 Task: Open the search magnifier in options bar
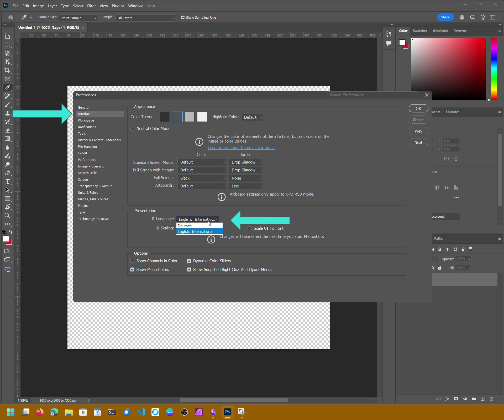(x=472, y=17)
